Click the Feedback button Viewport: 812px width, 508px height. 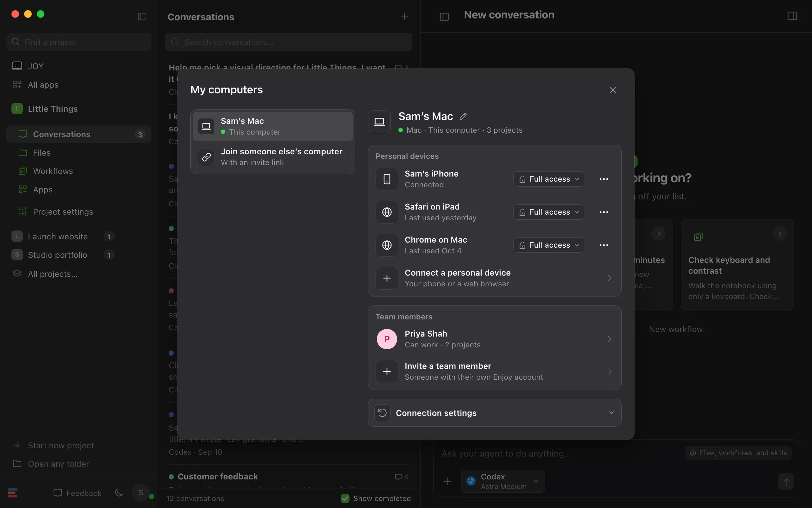pyautogui.click(x=77, y=493)
